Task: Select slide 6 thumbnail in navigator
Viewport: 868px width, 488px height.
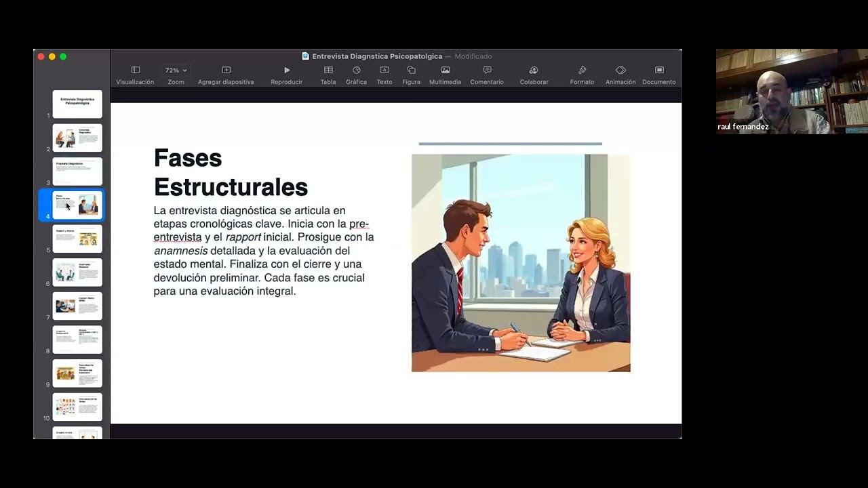Action: 77,272
